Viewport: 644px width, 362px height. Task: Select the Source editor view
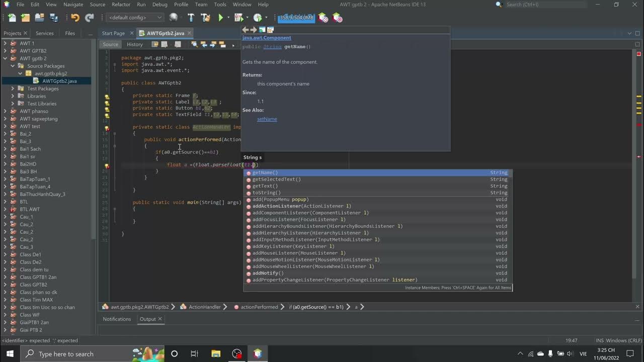[x=110, y=44]
